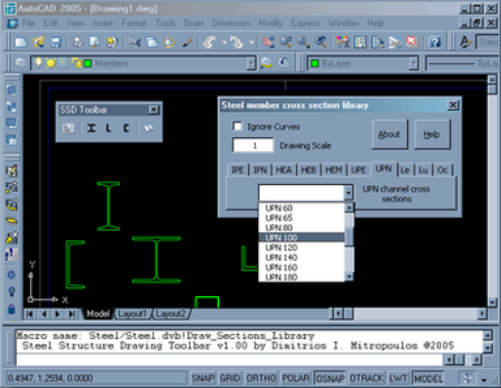Click the I-beam icon in SSD Toolbar
This screenshot has height=388, width=501.
click(91, 128)
